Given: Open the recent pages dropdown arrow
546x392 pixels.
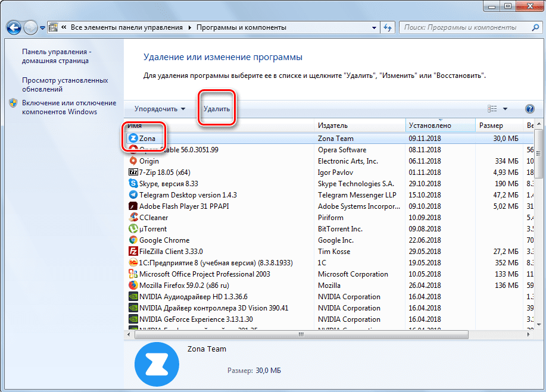Looking at the screenshot, I should click(42, 28).
